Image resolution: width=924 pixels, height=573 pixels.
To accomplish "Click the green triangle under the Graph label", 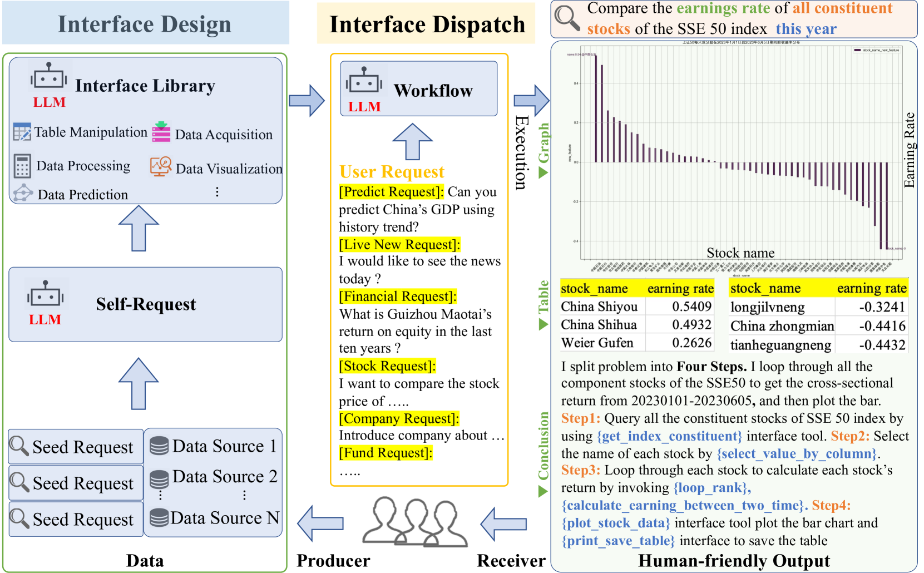I will coord(543,173).
